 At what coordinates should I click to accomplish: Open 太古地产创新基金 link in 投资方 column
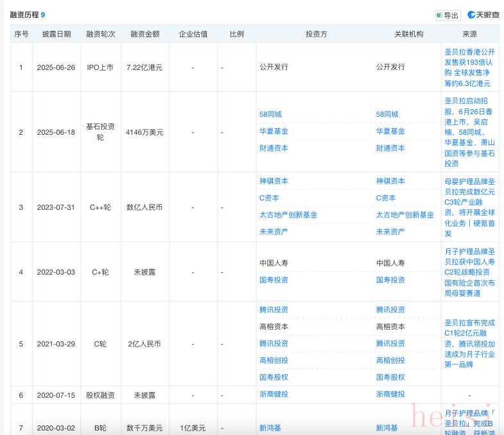pos(288,215)
